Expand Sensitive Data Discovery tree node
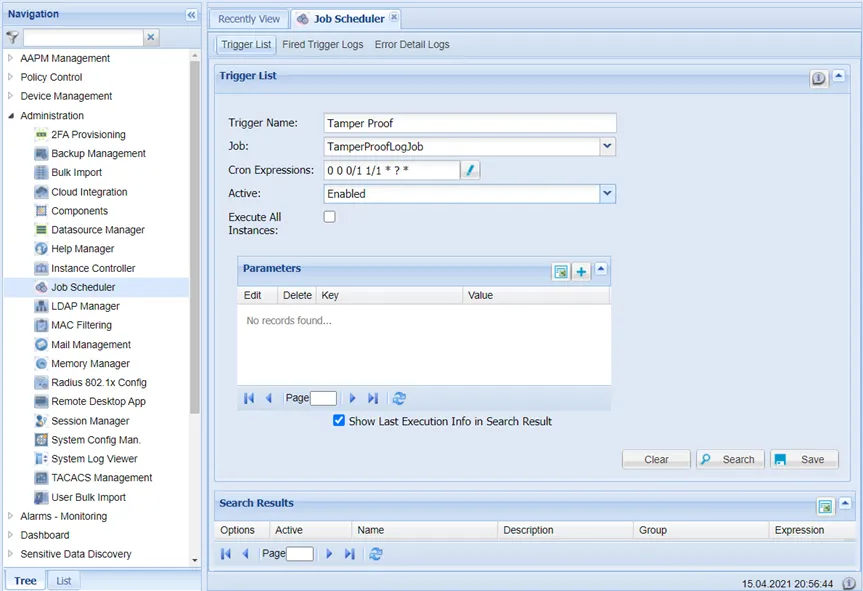 (x=10, y=554)
